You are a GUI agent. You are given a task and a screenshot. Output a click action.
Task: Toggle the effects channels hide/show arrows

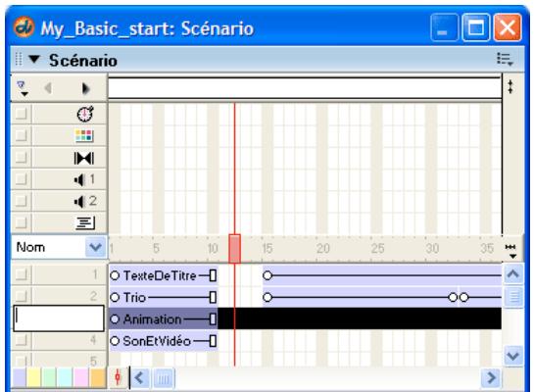coord(510,87)
